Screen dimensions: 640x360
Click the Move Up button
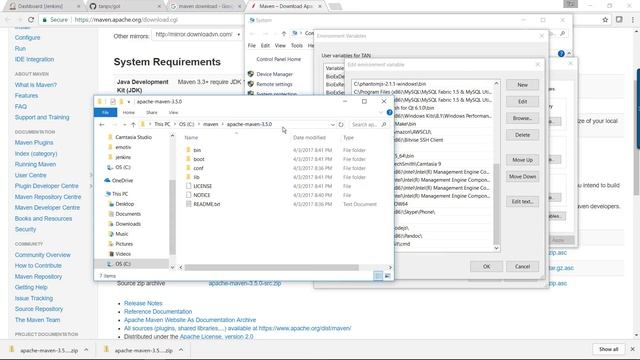(522, 160)
